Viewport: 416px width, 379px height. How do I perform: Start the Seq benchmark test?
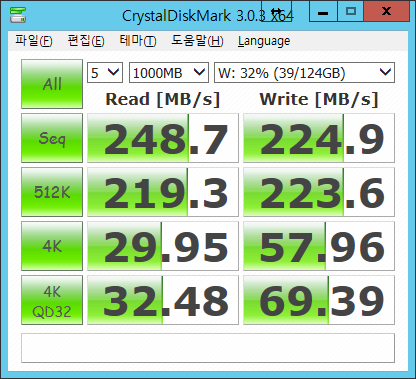click(52, 138)
